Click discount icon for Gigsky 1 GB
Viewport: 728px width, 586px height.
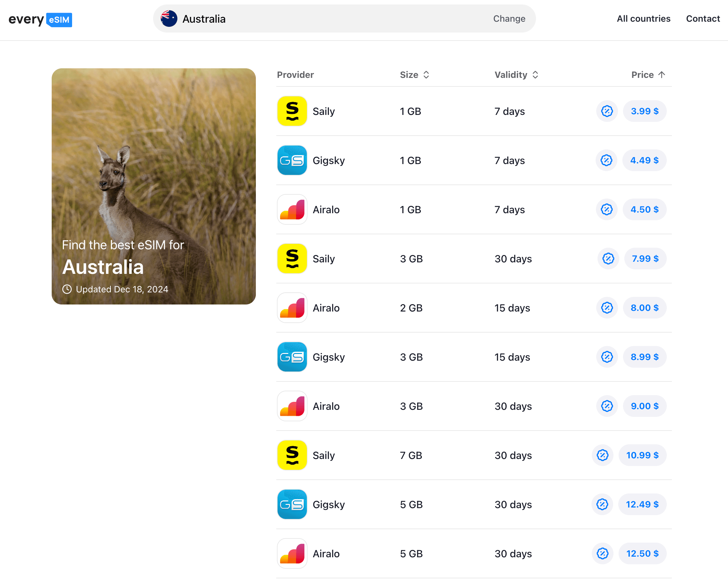pyautogui.click(x=606, y=161)
